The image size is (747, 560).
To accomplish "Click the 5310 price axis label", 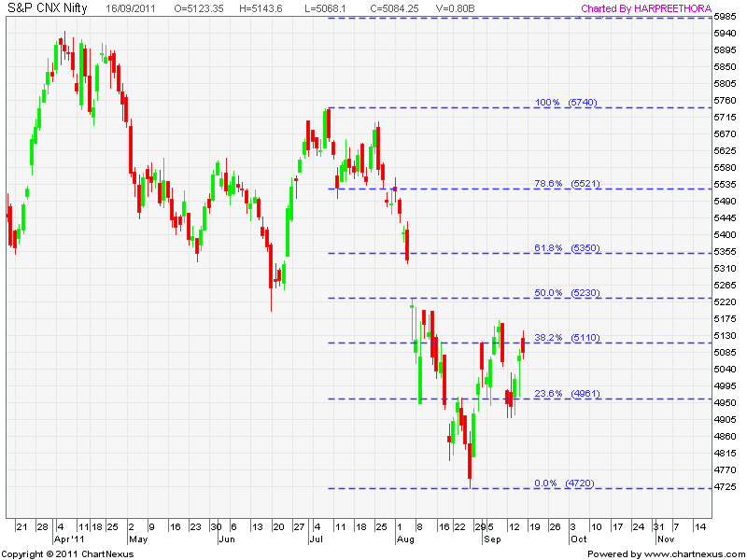I will pos(725,269).
